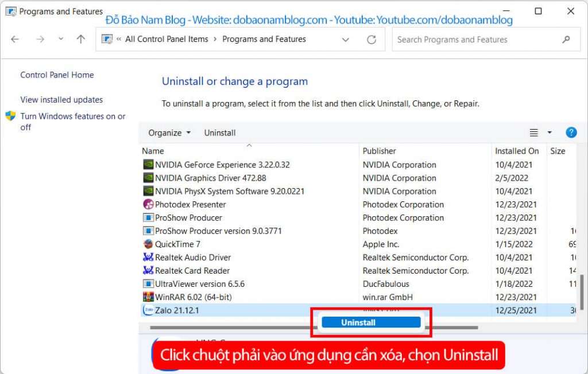Click the Photodex Presenter icon
This screenshot has width=588, height=374.
[x=148, y=204]
